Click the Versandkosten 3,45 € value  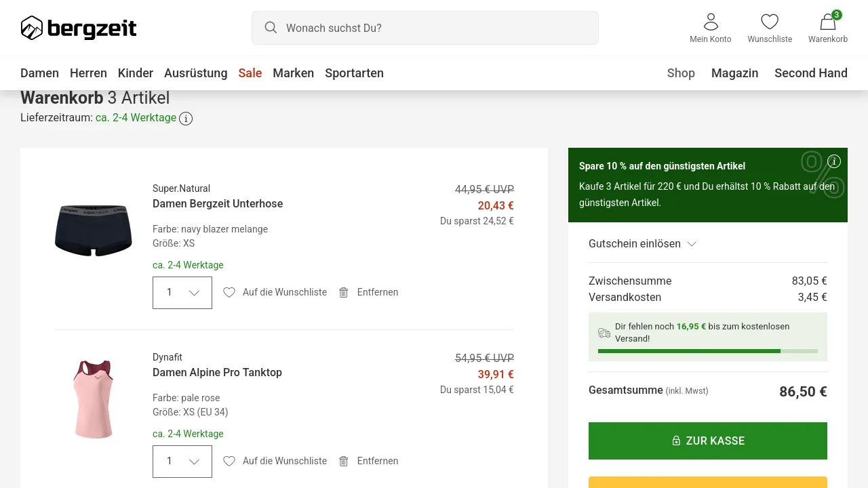coord(812,298)
